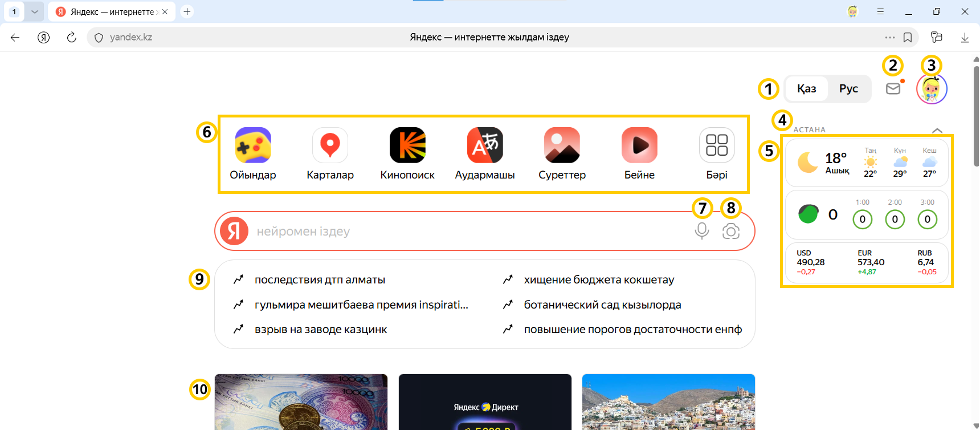Reload the current page
Viewport: 980px width, 430px height.
pyautogui.click(x=71, y=38)
